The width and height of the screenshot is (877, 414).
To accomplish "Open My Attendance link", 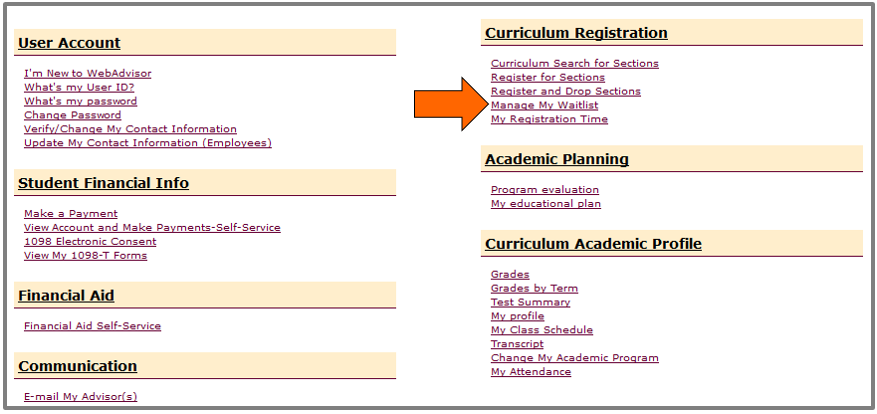I will (x=531, y=371).
